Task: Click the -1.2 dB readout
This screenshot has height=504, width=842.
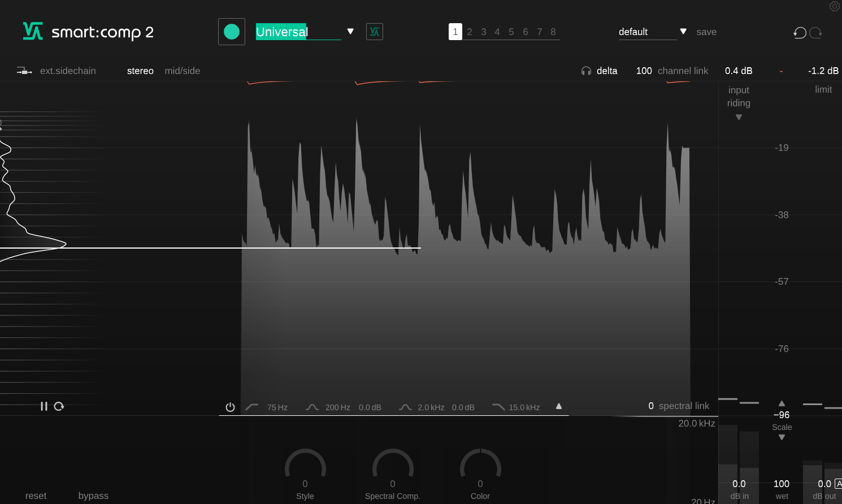Action: [x=823, y=71]
